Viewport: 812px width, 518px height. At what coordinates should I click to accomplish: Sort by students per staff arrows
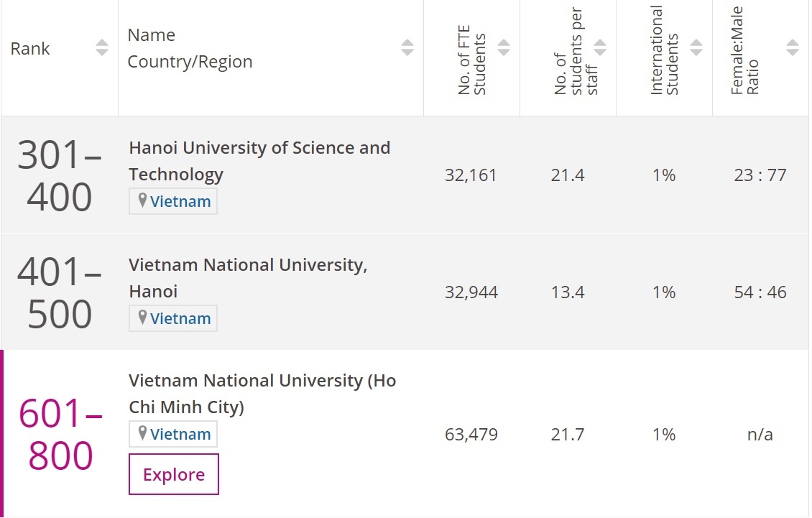(600, 48)
